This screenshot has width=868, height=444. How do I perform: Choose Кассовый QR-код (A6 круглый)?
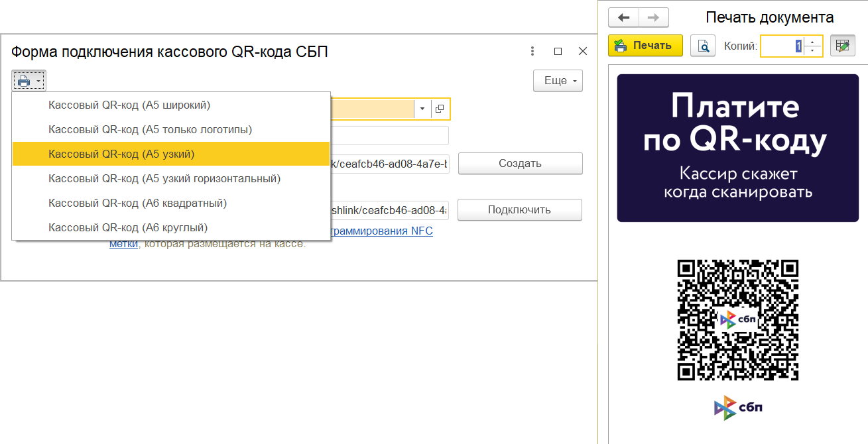pyautogui.click(x=170, y=228)
